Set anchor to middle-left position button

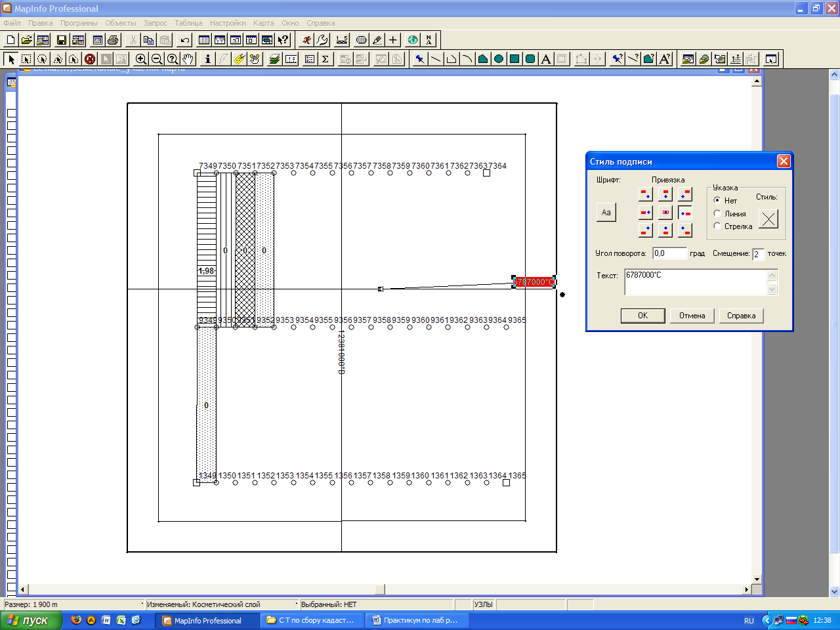coord(646,212)
